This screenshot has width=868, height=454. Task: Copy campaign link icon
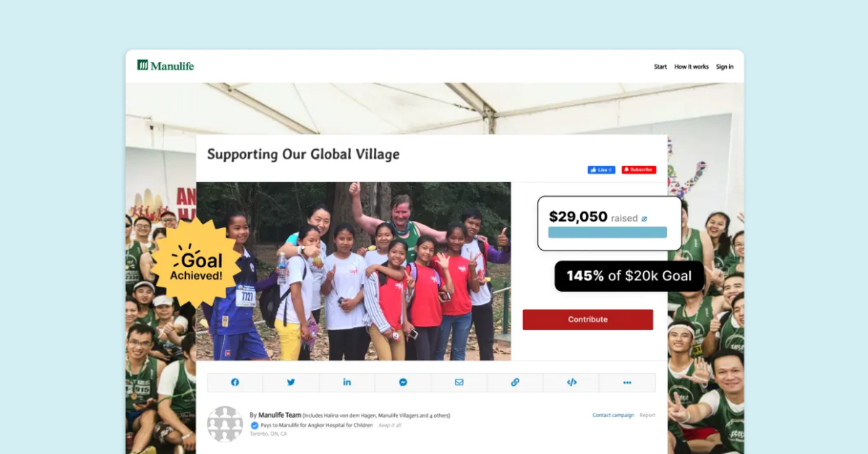pos(515,382)
